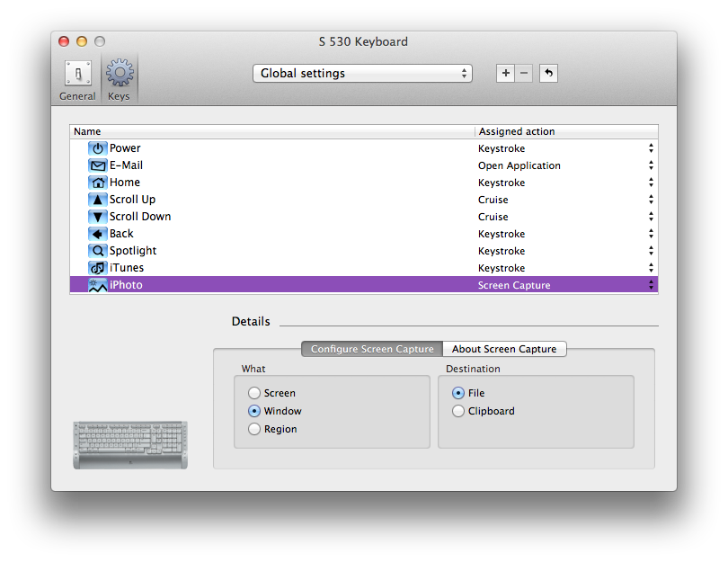Open assigned action popup for iPhoto

point(651,285)
